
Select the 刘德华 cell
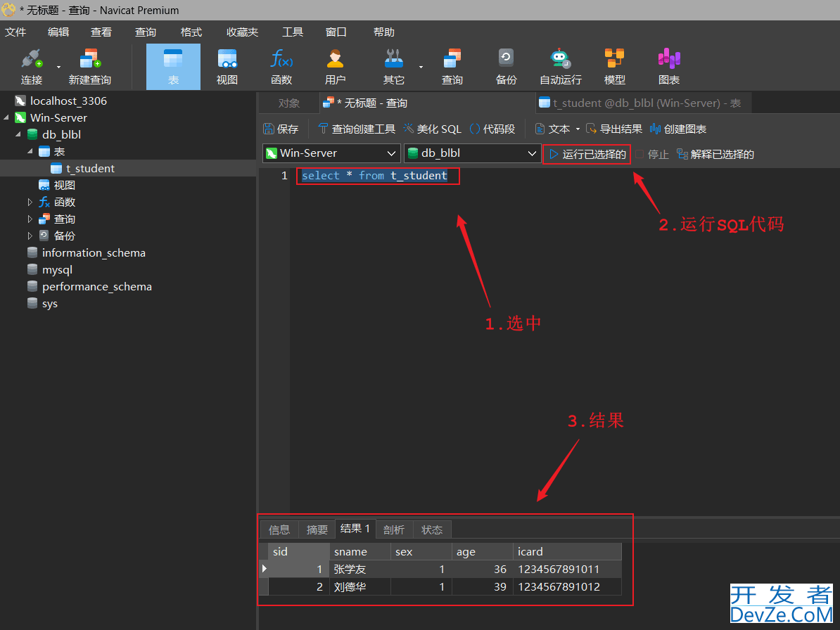(x=360, y=586)
